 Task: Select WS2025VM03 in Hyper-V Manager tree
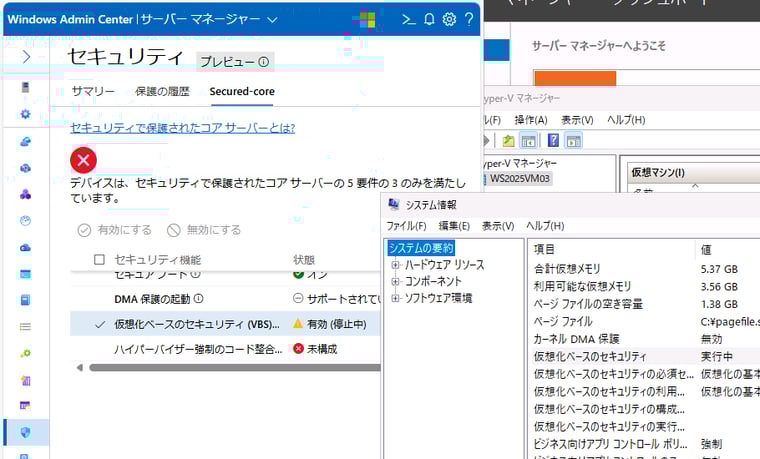(x=520, y=178)
